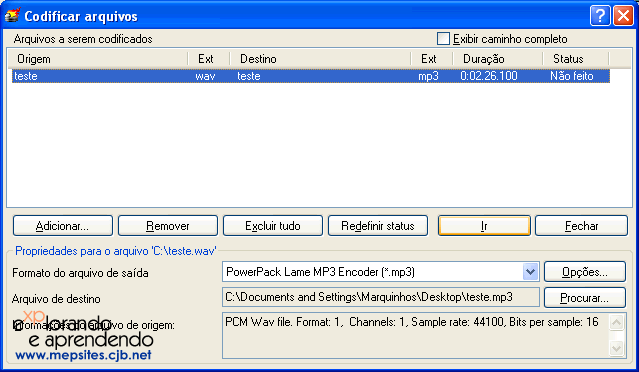
Task: Click the Excluir tudo button
Action: (273, 226)
